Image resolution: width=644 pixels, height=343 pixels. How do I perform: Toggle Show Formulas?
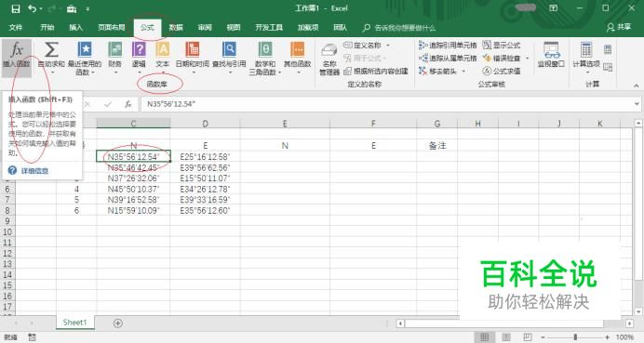point(502,46)
